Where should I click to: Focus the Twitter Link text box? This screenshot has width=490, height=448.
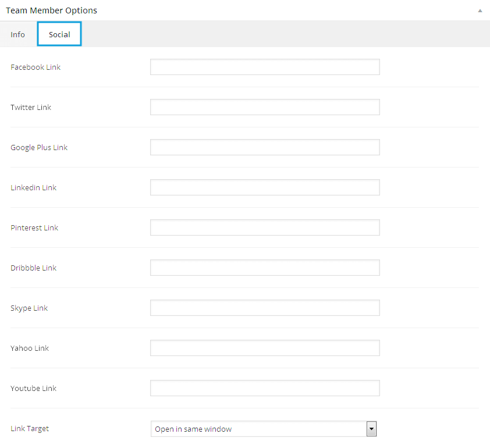point(265,107)
